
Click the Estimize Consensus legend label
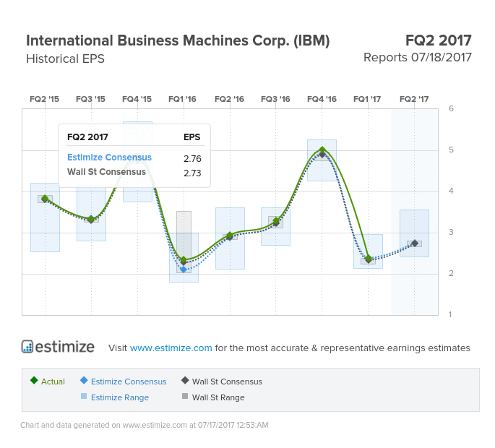[129, 382]
